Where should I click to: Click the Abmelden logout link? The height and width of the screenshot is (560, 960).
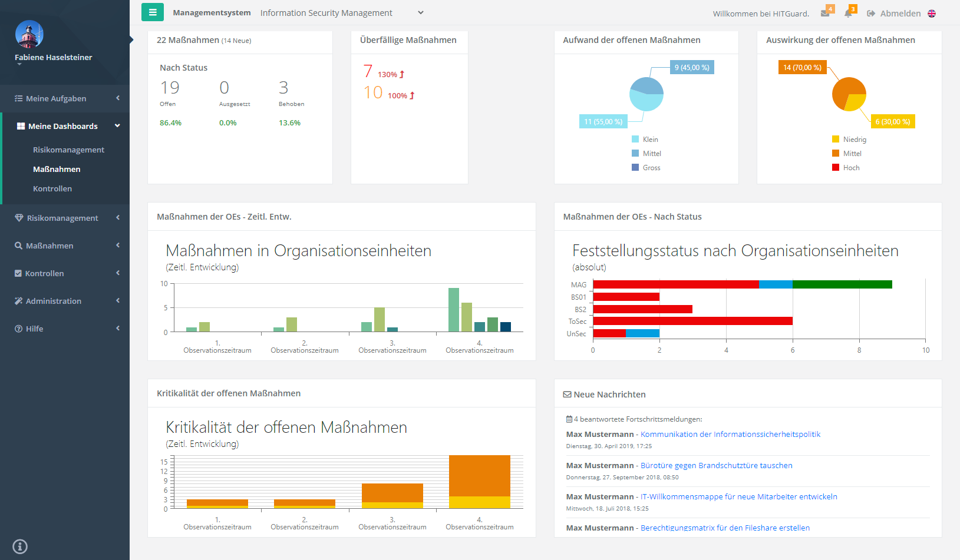click(x=893, y=14)
